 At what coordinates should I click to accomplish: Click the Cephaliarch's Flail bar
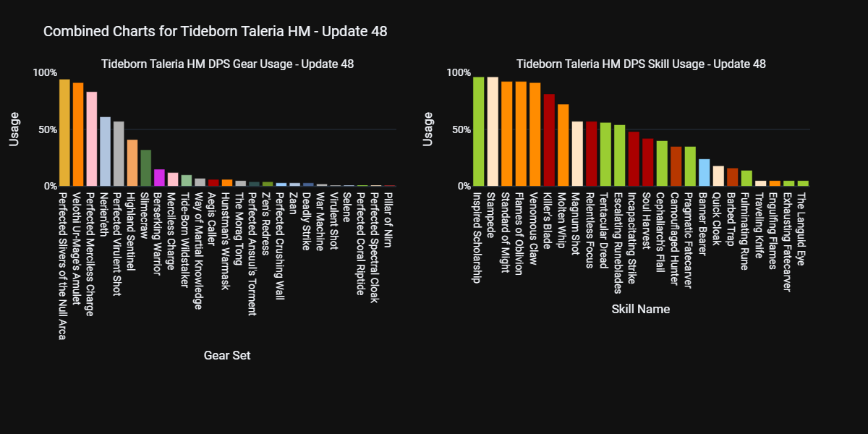click(662, 163)
